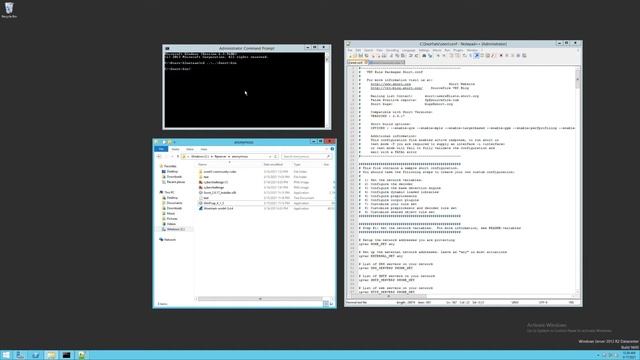Viewport: 640px width, 360px height.
Task: Click the Cut icon in Notepad++ toolbar
Action: coord(391,56)
